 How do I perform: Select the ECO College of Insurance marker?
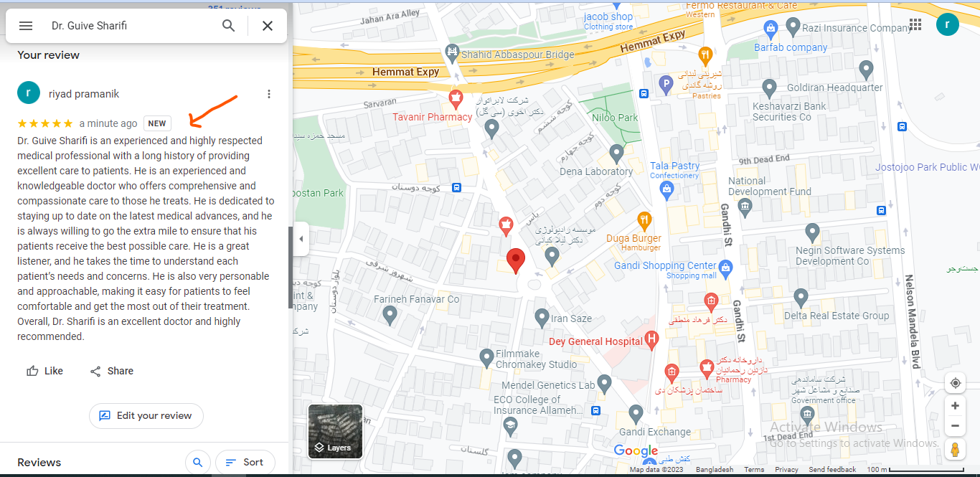tap(509, 427)
